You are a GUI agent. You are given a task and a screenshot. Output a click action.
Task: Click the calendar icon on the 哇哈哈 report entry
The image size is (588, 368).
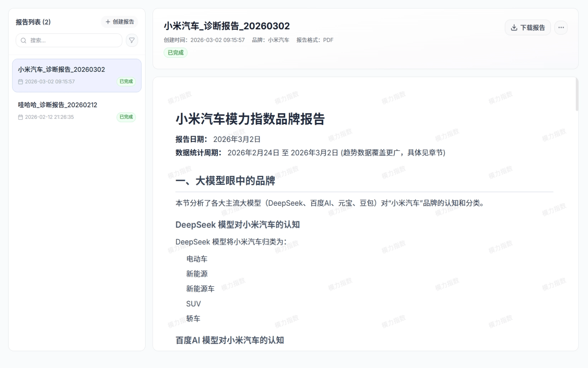(x=21, y=117)
